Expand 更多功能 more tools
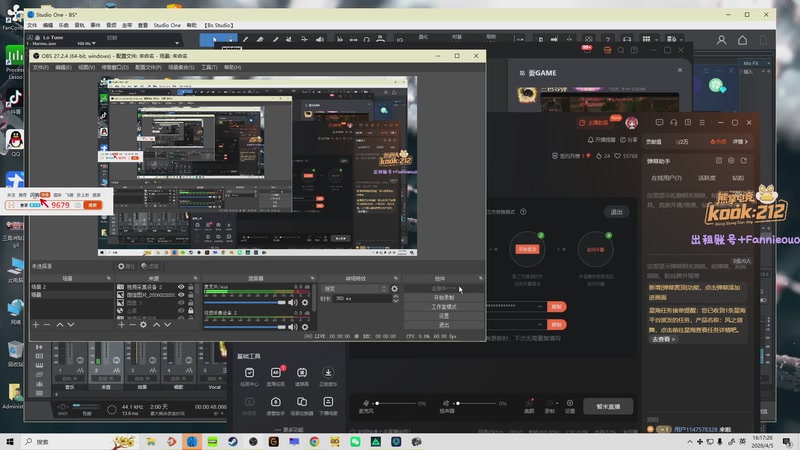 click(290, 430)
